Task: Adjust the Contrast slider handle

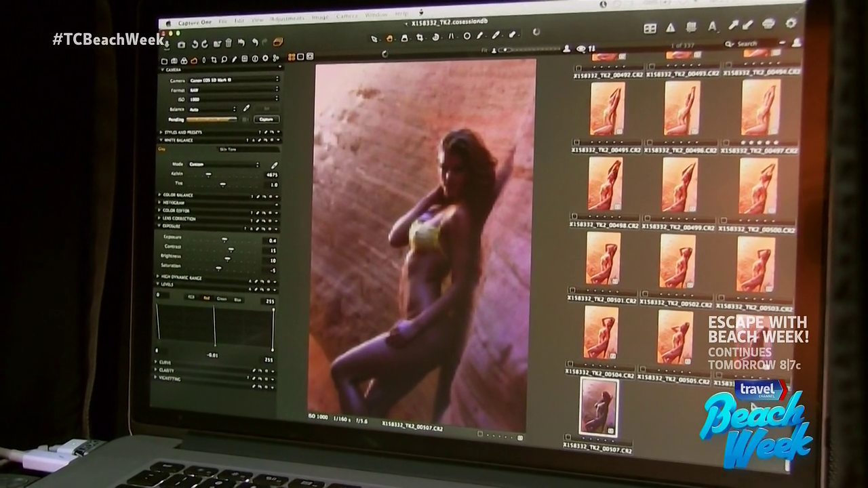Action: [x=231, y=249]
